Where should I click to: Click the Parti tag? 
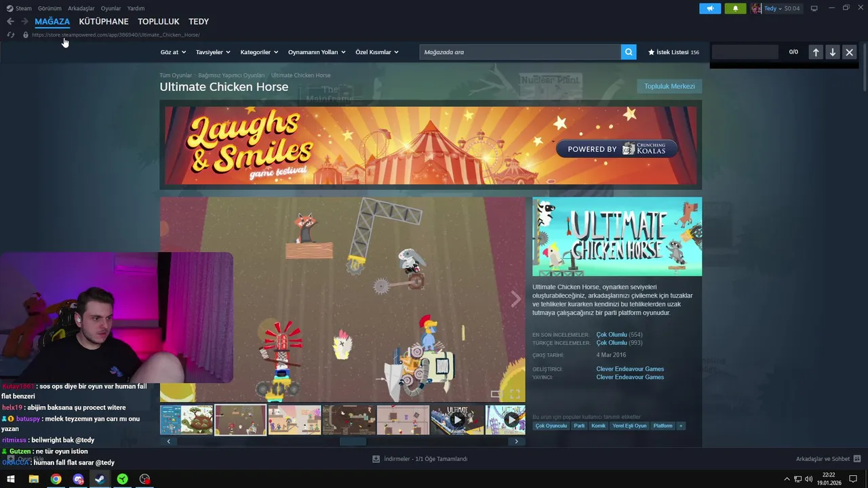[579, 426]
